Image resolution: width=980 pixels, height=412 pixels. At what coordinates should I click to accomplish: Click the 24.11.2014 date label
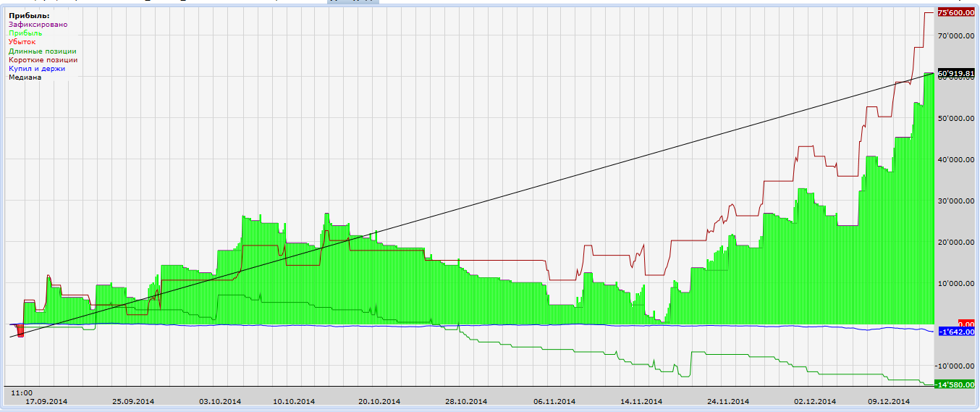pos(729,401)
